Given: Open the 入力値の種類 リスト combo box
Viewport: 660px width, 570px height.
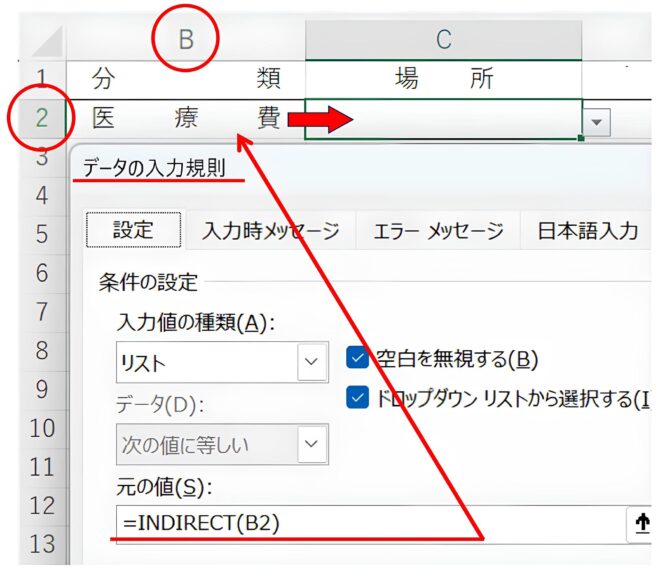Looking at the screenshot, I should click(x=222, y=362).
